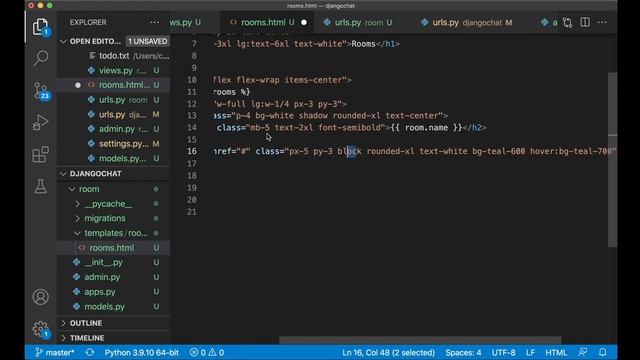
Task: Expand the Timeline section
Action: (x=113, y=338)
